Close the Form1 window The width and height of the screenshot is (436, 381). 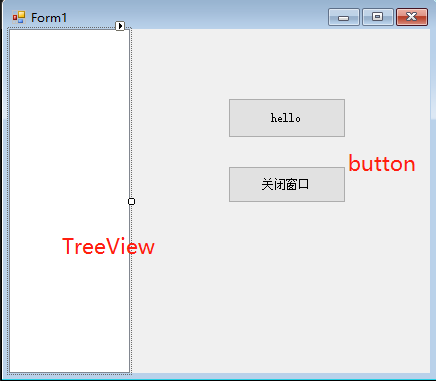pos(412,17)
